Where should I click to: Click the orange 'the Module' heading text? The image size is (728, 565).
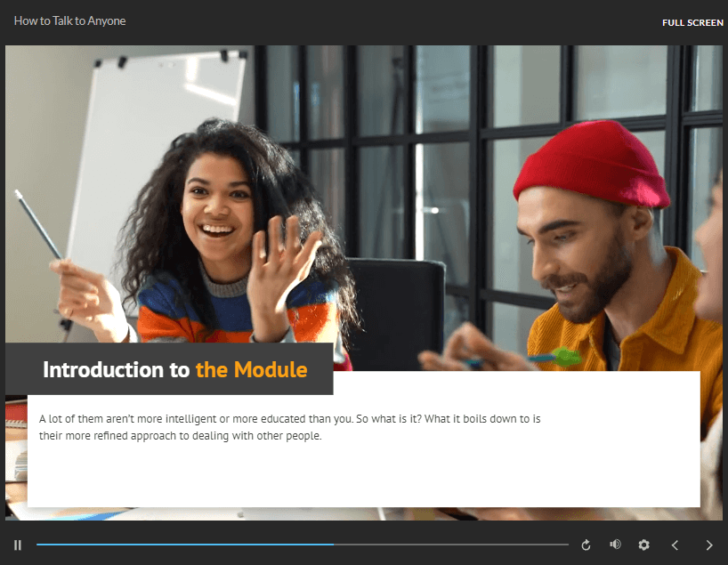(x=251, y=369)
